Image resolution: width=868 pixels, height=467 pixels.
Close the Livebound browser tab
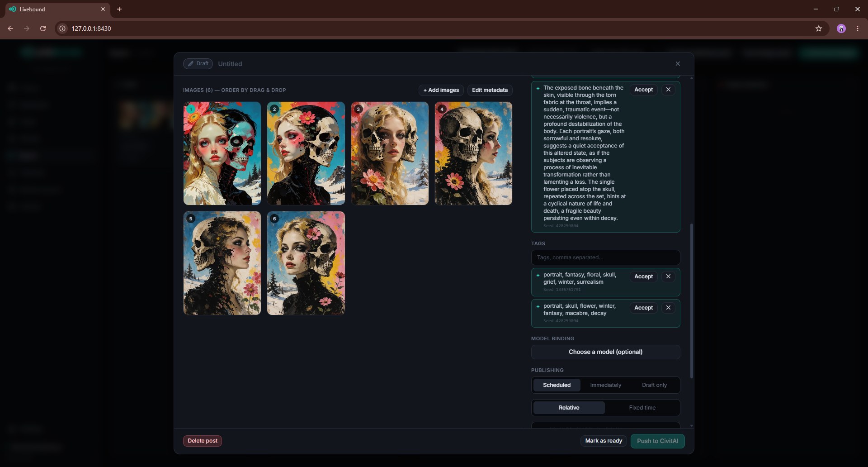(103, 9)
